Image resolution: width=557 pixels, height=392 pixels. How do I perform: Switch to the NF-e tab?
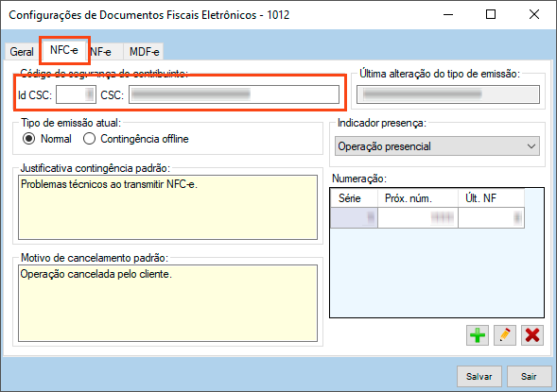click(101, 52)
